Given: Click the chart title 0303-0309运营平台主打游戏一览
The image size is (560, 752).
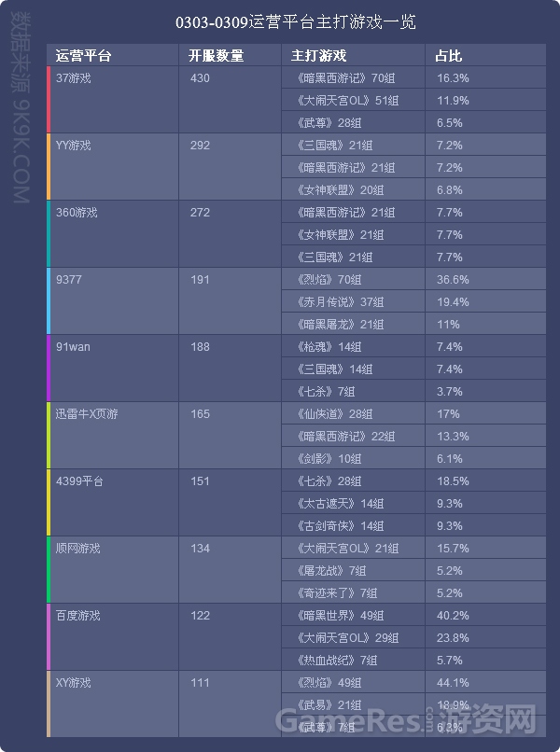Looking at the screenshot, I should click(x=296, y=22).
